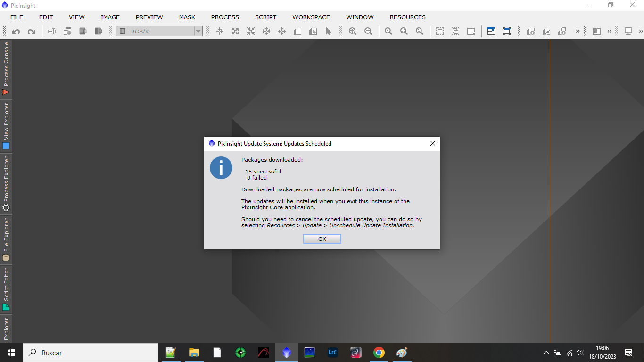Click the blank page corner icon
Screen dimensions: 644x362
pyautogui.click(x=297, y=32)
